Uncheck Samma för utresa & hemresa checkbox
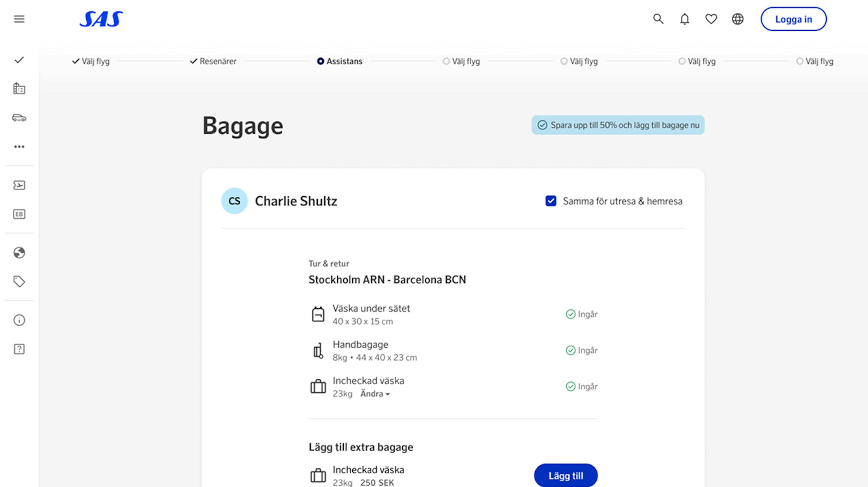868x487 pixels. click(x=551, y=201)
